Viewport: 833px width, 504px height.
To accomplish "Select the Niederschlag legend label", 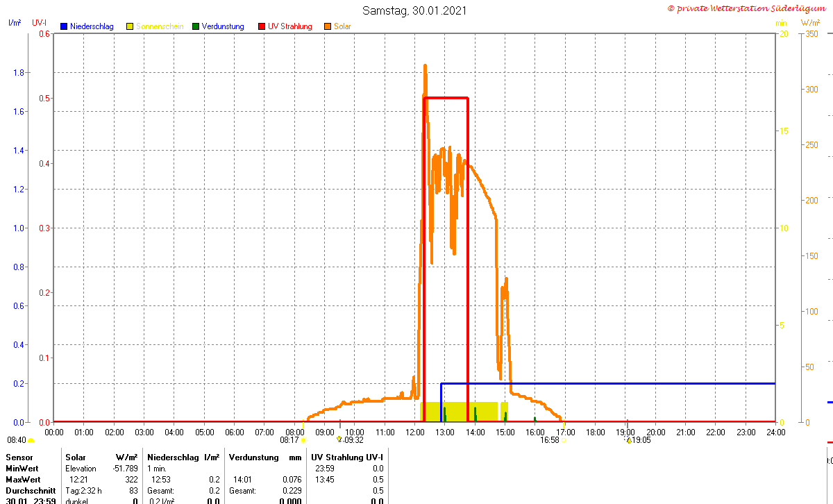I will pyautogui.click(x=92, y=26).
